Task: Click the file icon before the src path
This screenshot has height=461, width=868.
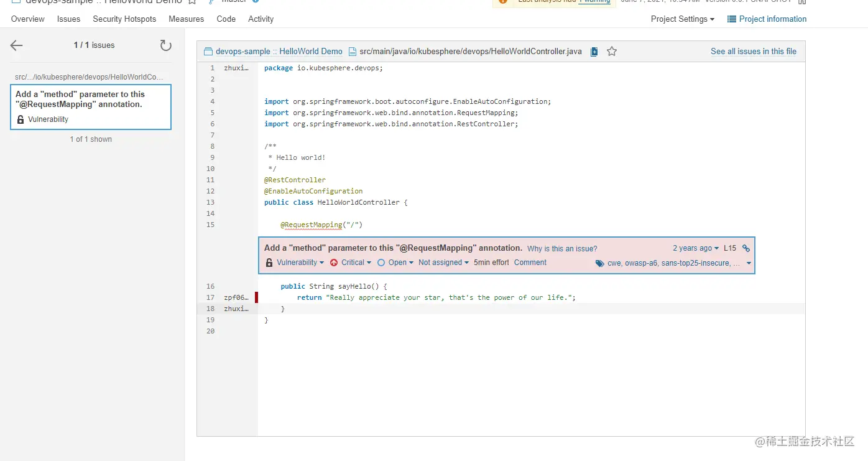Action: click(x=353, y=52)
